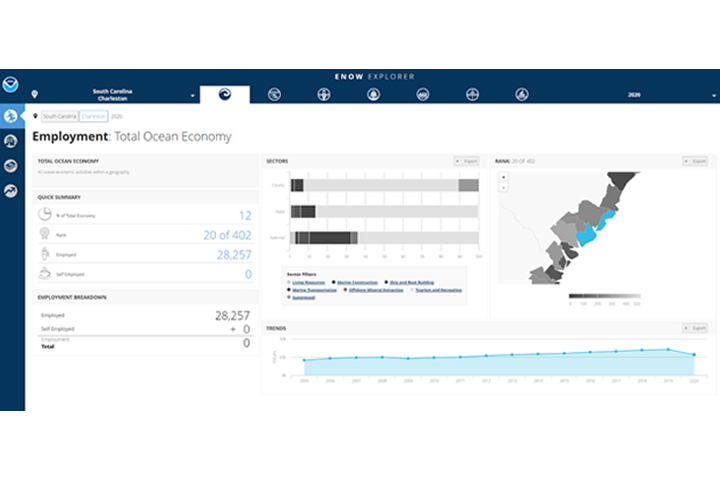This screenshot has height=480, width=720.
Task: Open the Trends export dropdown arrow
Action: click(x=686, y=328)
